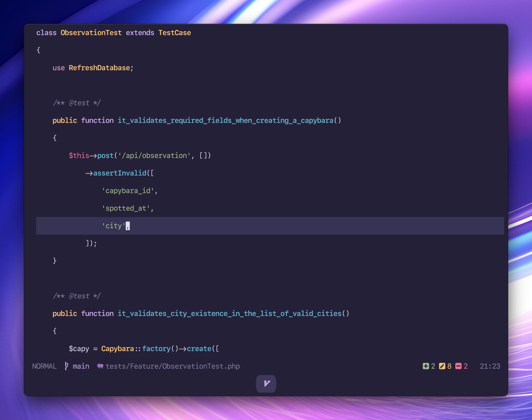Click the red removed-lines minus icon
Screen dimensions: 532x420
tap(458, 366)
